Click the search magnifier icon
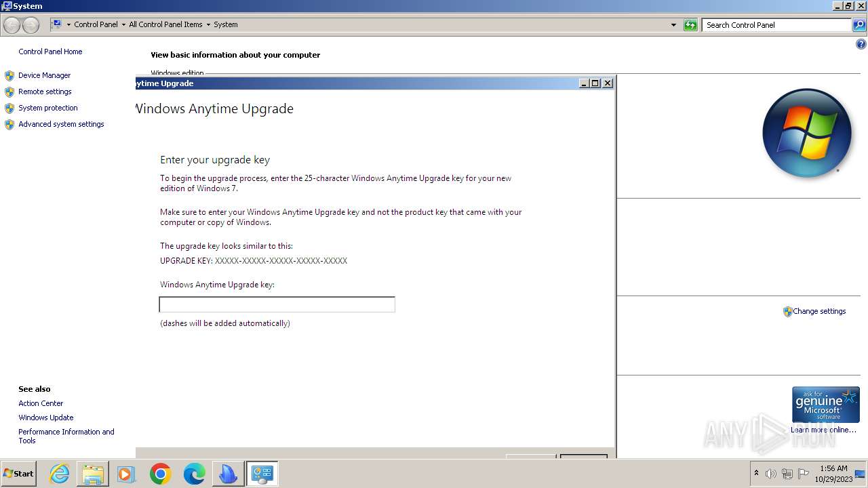 pos(859,25)
